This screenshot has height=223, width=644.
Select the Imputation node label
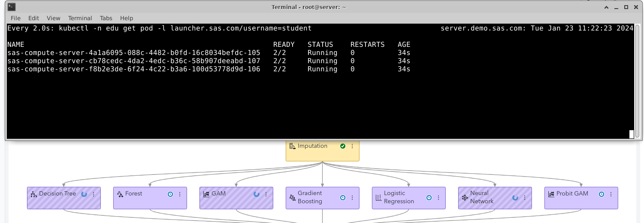click(x=312, y=146)
